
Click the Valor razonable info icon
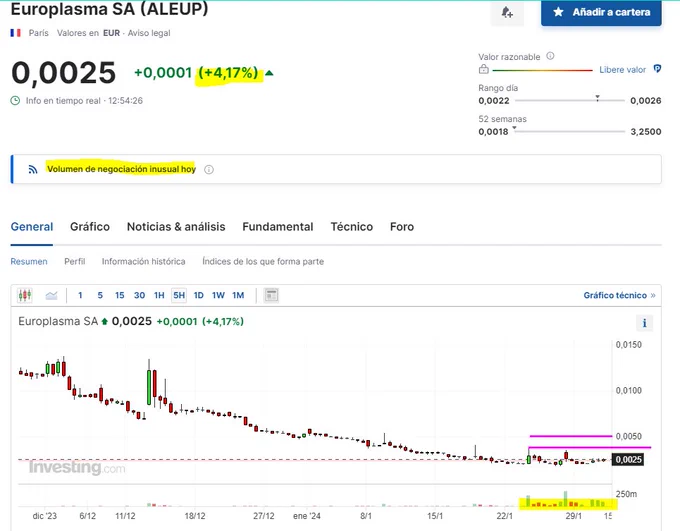click(550, 56)
